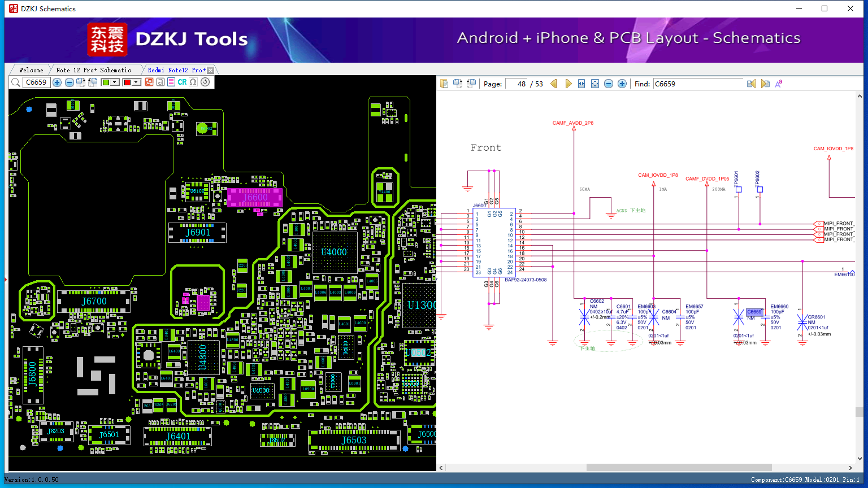Image resolution: width=868 pixels, height=488 pixels.
Task: Find previous match in schematic
Action: (751, 84)
